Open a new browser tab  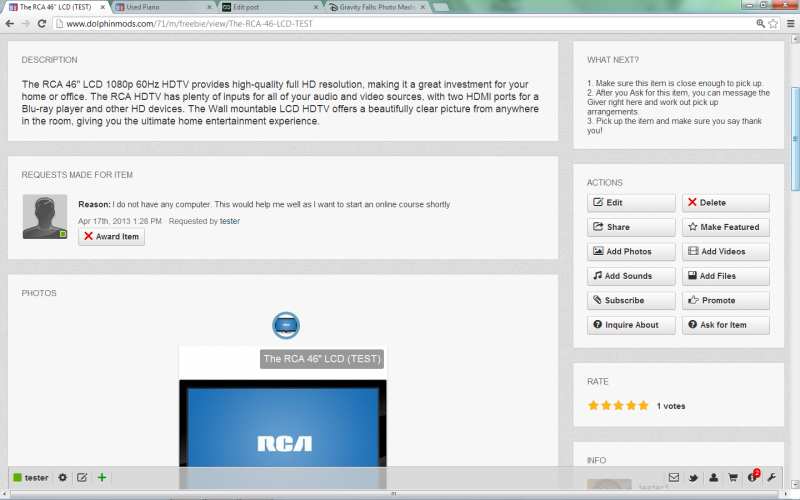(x=441, y=7)
